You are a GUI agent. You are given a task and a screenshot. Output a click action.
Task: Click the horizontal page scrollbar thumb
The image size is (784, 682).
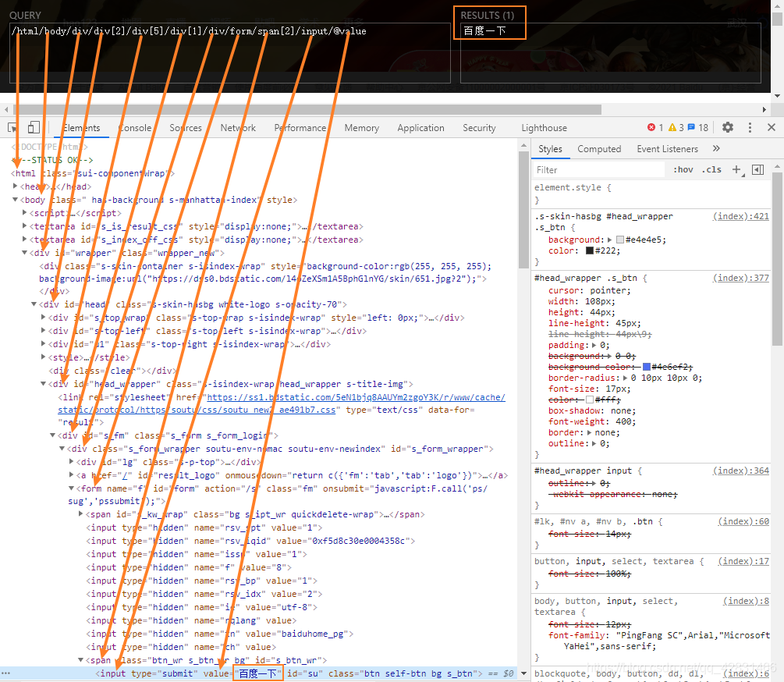[x=307, y=109]
